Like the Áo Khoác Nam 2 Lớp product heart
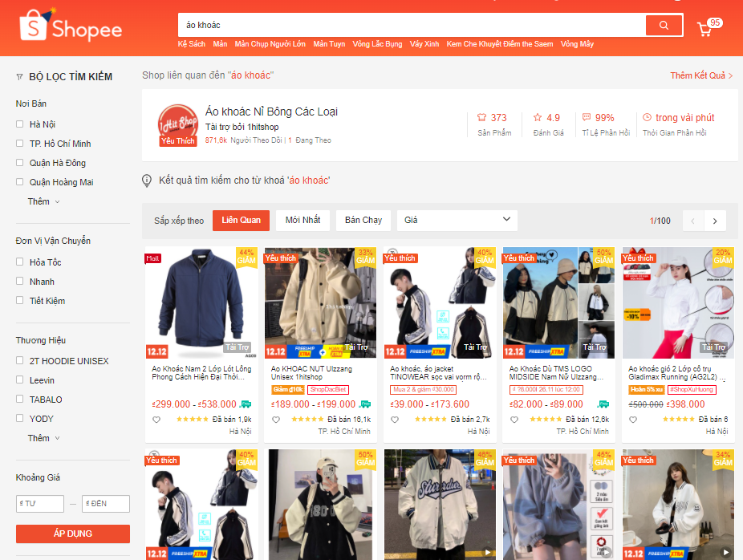Image resolution: width=743 pixels, height=560 pixels. (x=156, y=420)
